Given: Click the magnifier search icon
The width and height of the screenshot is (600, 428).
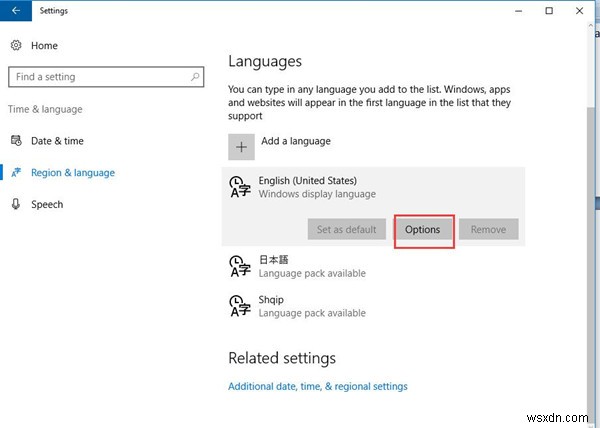Looking at the screenshot, I should 195,77.
